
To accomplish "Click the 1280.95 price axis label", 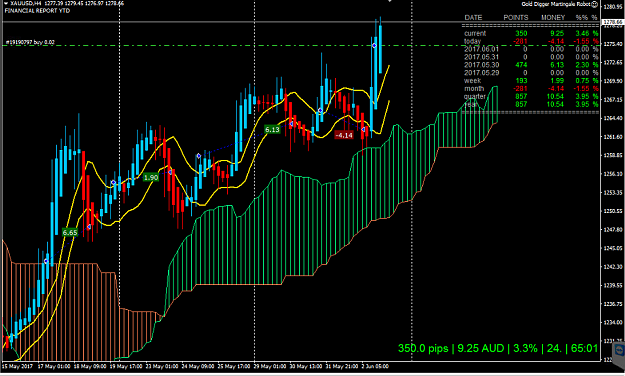I will tap(613, 7).
